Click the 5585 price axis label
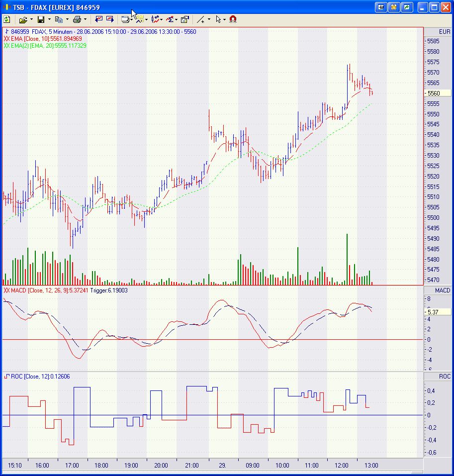Viewport: 454px width, 476px height. click(433, 41)
